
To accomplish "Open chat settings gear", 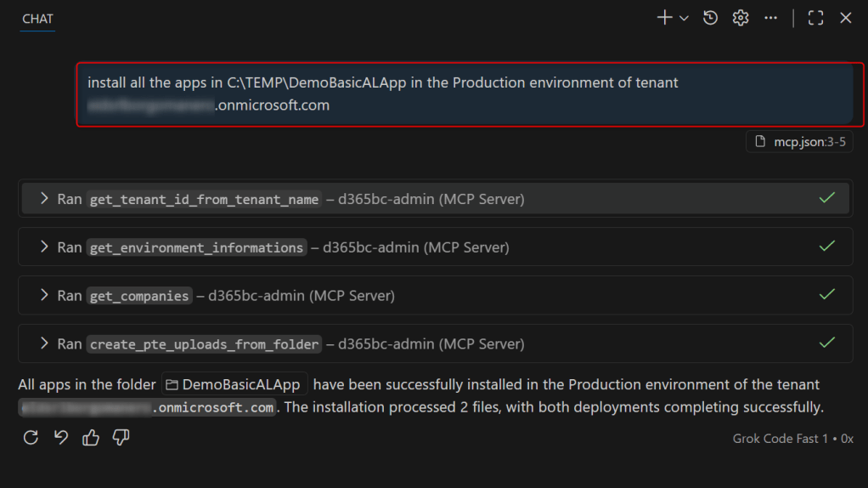I will 741,18.
